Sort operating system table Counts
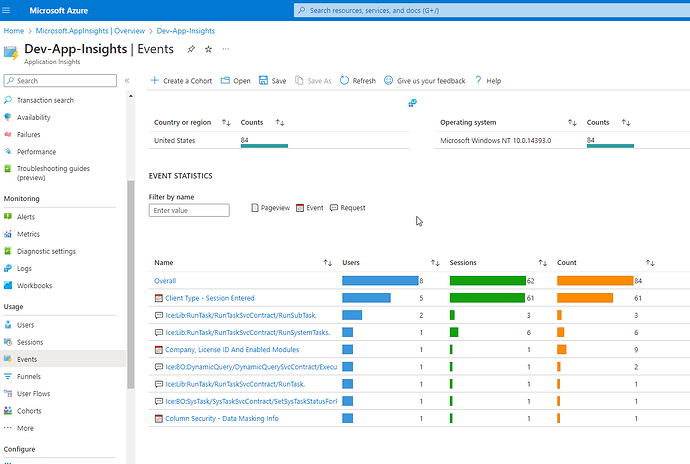This screenshot has height=464, width=690. pos(626,122)
